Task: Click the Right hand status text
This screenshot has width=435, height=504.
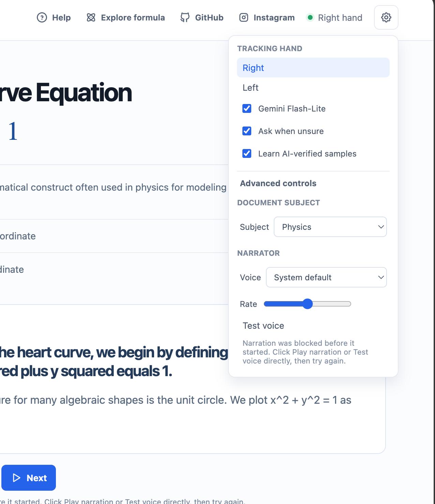Action: (340, 18)
